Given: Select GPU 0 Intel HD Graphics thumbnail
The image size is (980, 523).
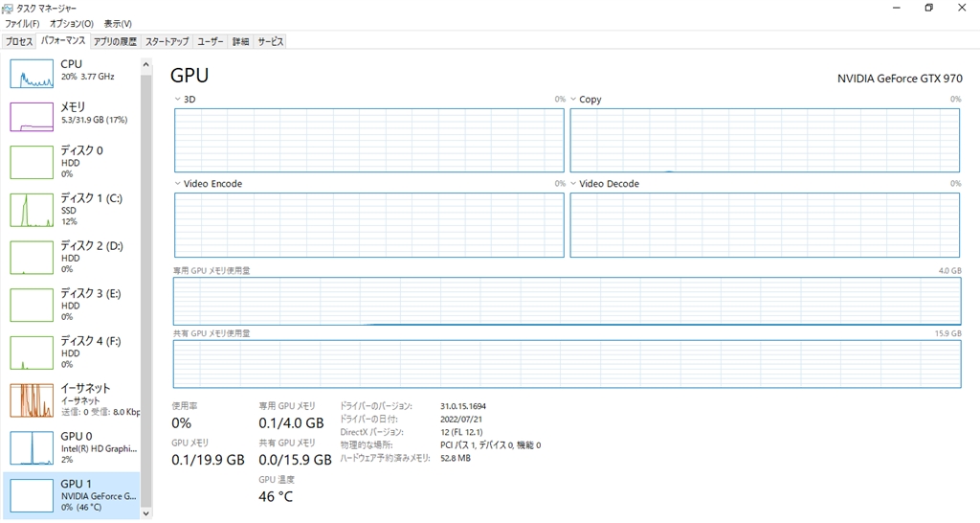Looking at the screenshot, I should (x=32, y=448).
